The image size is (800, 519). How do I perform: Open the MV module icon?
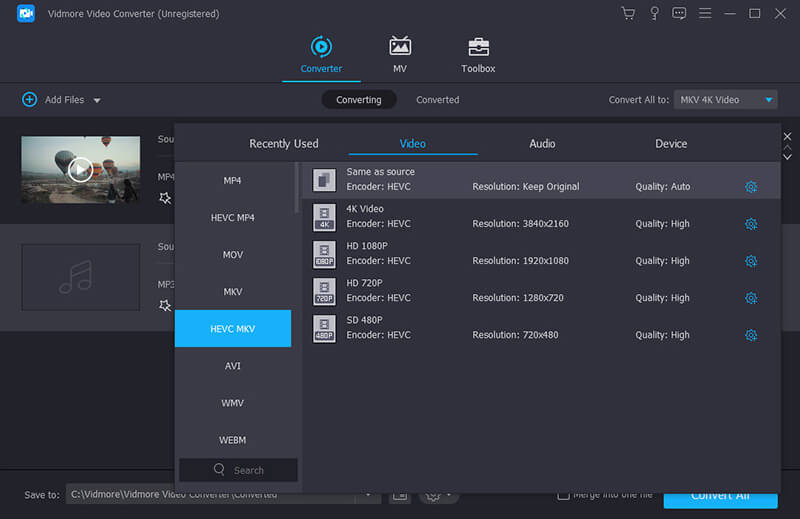(x=400, y=47)
